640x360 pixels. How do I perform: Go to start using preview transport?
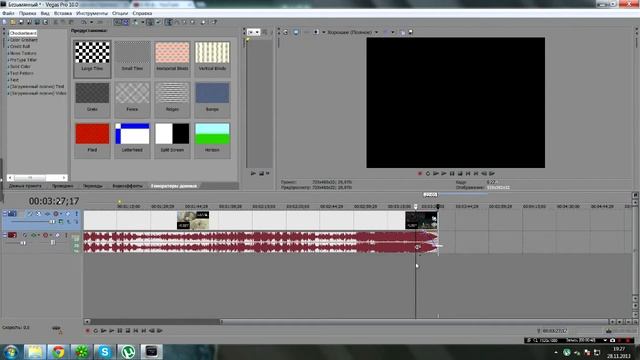point(468,173)
